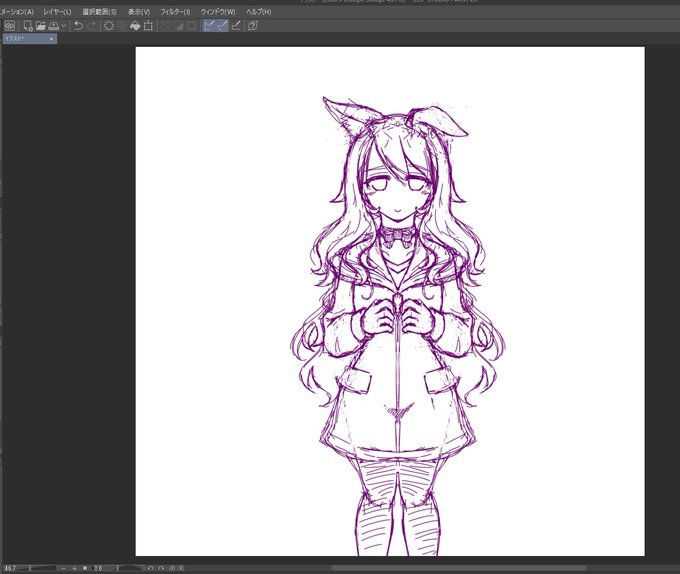Open a file with folder icon

pyautogui.click(x=41, y=26)
